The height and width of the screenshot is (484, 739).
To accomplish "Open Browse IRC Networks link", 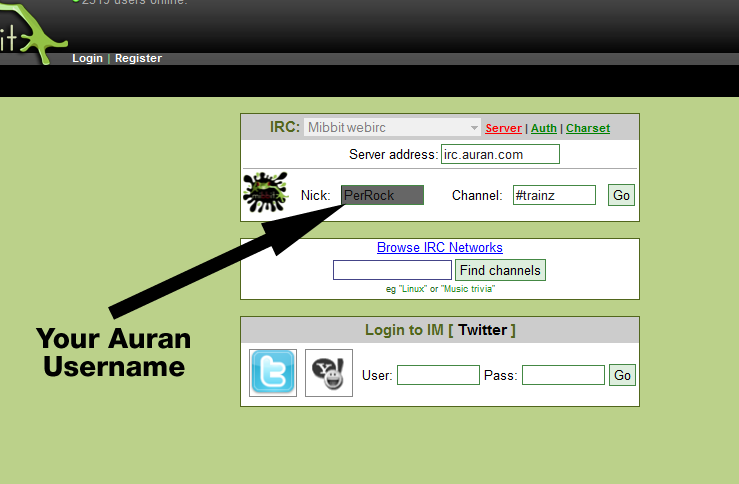I will point(440,247).
